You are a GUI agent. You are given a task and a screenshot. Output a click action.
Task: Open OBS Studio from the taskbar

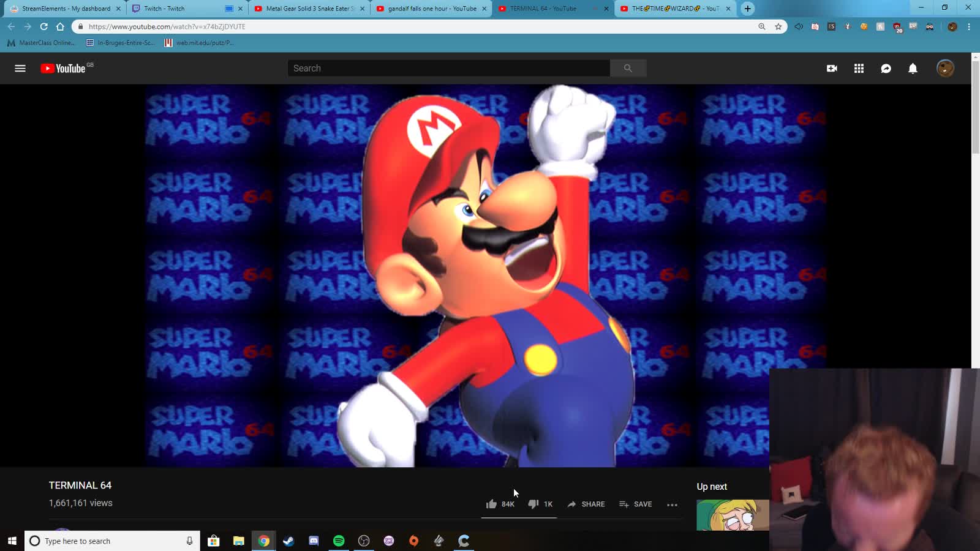coord(364,541)
